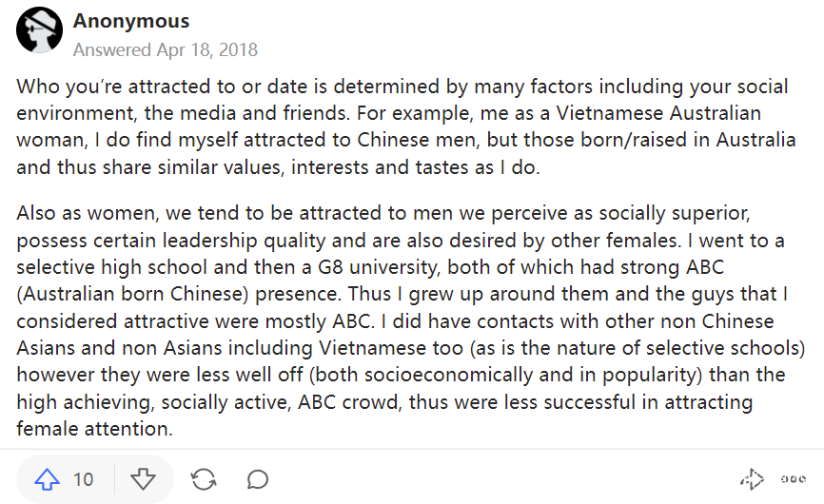Open comments via speech bubble icon
This screenshot has height=504, width=824.
[257, 479]
